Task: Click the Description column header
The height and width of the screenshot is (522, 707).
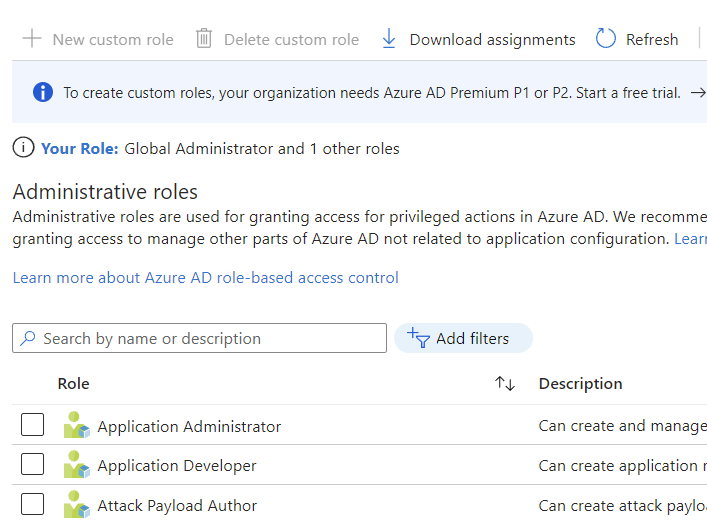Action: pos(580,384)
